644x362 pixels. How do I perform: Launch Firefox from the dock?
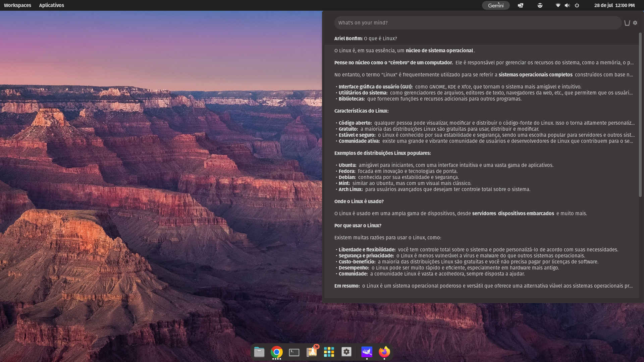(384, 352)
